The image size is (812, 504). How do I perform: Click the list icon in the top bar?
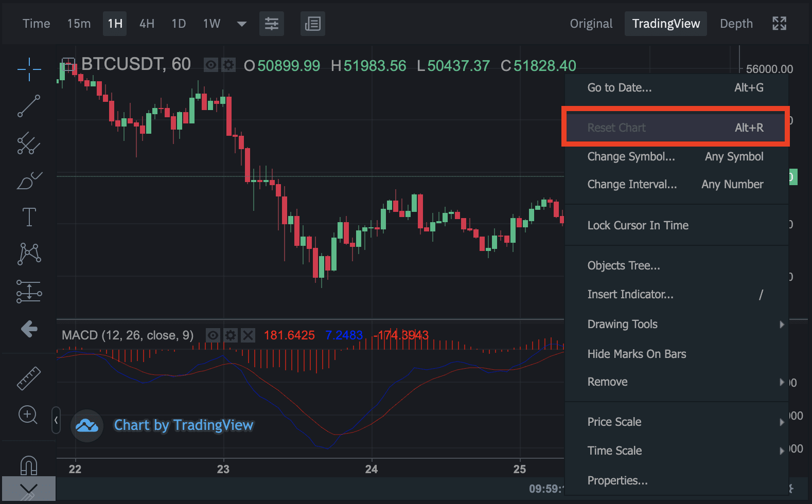pyautogui.click(x=313, y=24)
